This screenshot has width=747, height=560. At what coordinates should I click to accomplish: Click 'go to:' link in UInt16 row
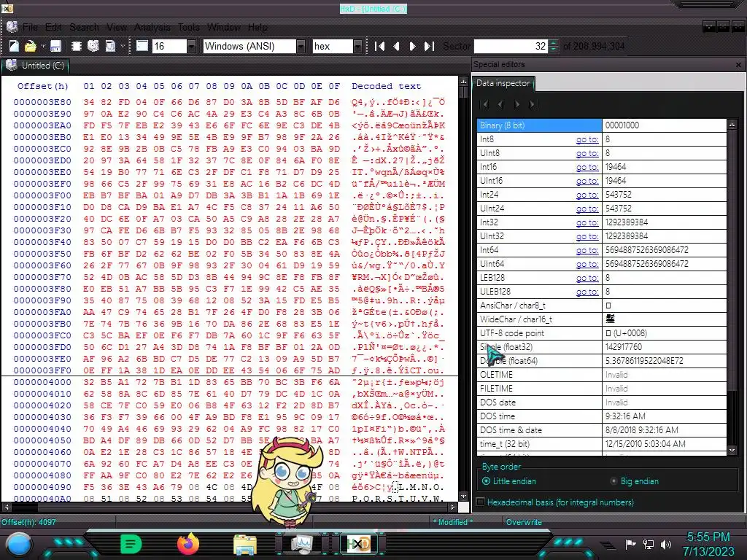pyautogui.click(x=587, y=181)
